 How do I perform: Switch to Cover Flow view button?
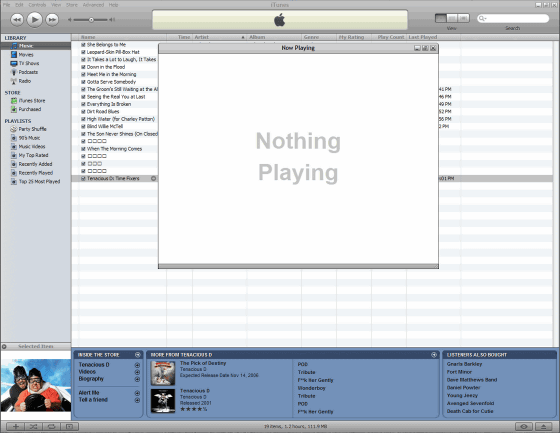[x=463, y=18]
